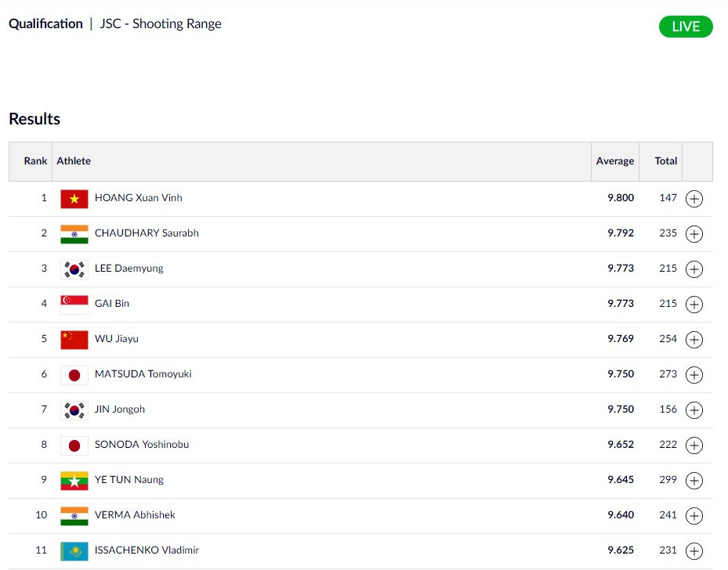Image resolution: width=728 pixels, height=570 pixels.
Task: Expand YE TUN Naung's row
Action: click(694, 481)
